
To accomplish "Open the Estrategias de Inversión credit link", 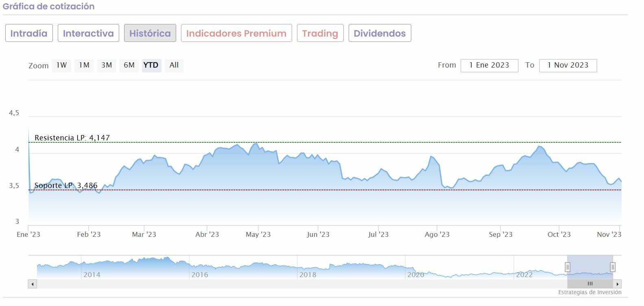I will (589, 293).
